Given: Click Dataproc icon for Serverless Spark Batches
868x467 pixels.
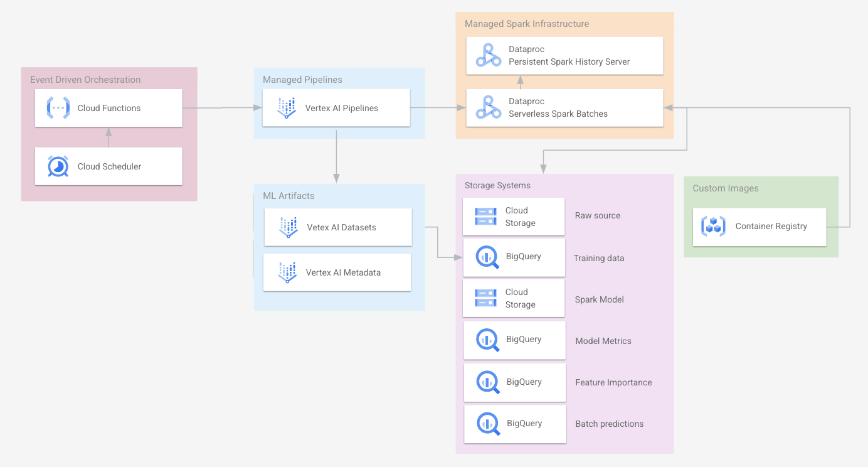Looking at the screenshot, I should click(x=489, y=107).
